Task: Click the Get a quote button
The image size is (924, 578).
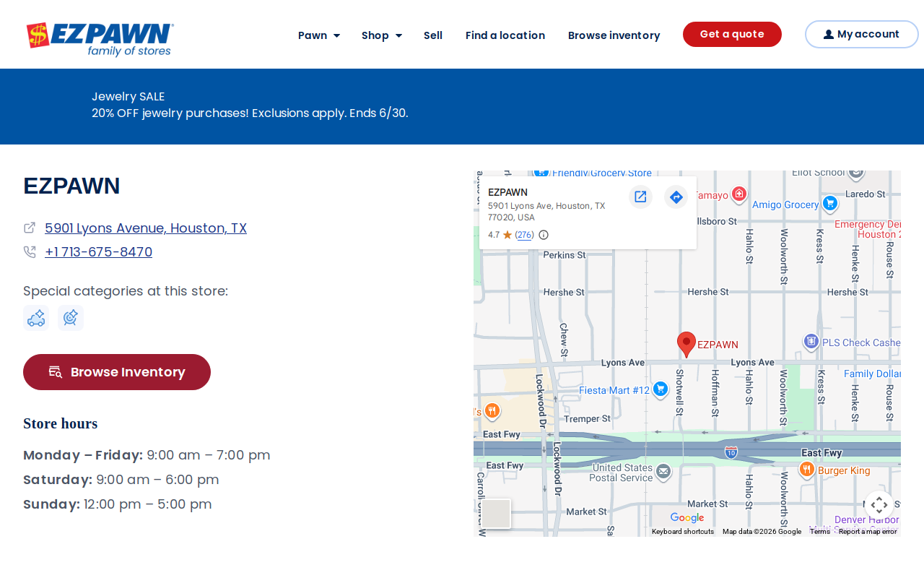Action: pyautogui.click(x=732, y=34)
